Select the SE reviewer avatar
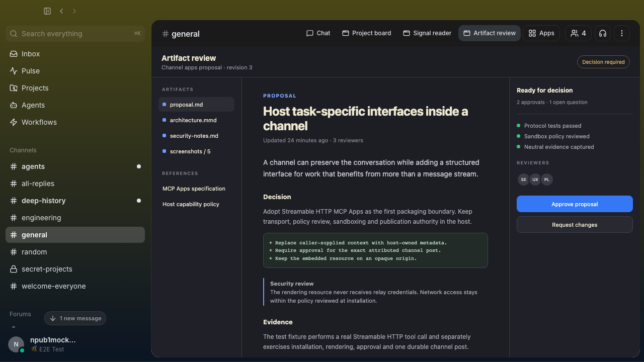The image size is (644, 362). 524,179
